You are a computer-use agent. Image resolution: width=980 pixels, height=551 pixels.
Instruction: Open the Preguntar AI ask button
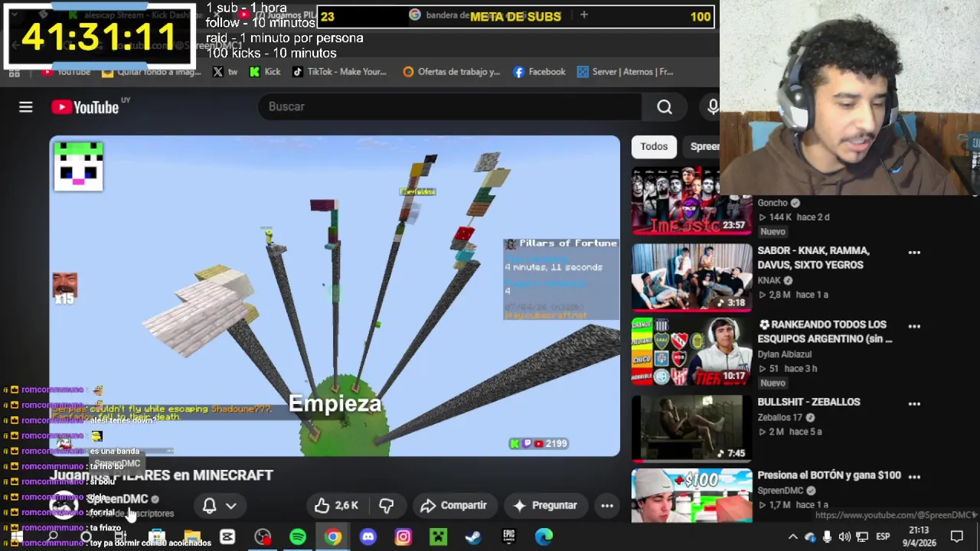point(546,505)
